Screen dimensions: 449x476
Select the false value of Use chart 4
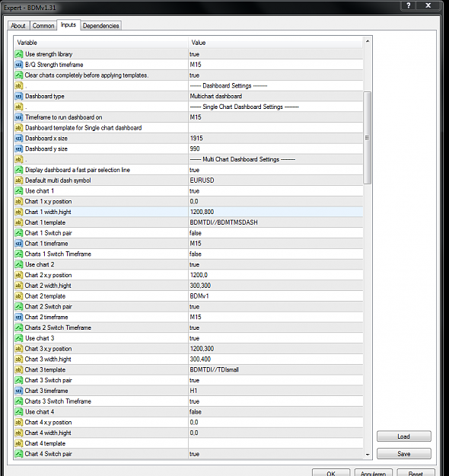196,411
